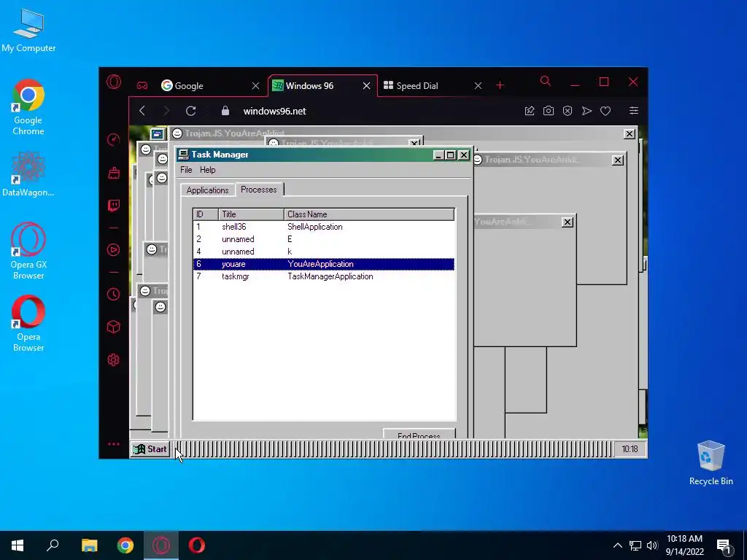
Task: Switch to the Speed Dial tab
Action: click(433, 86)
